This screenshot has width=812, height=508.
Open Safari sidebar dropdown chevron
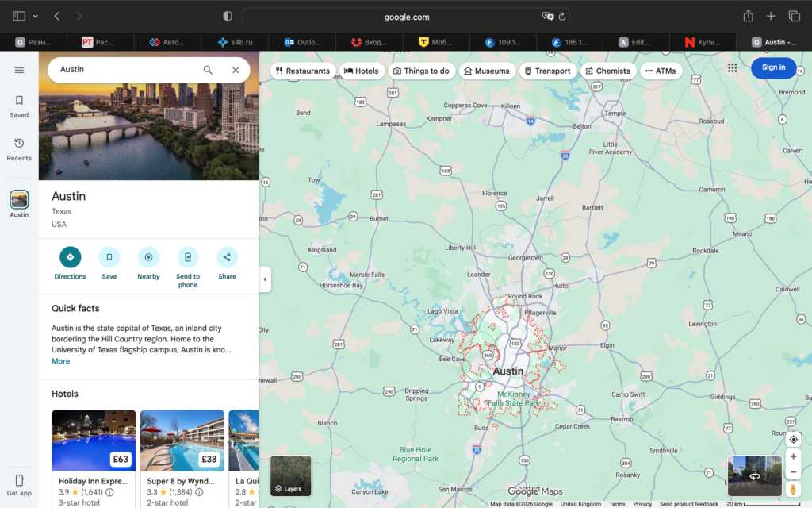click(36, 17)
